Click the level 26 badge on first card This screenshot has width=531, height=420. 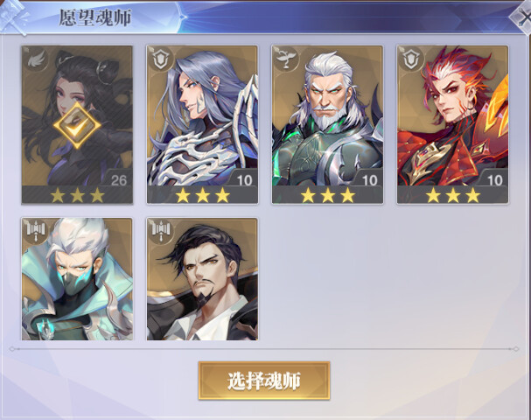[118, 180]
